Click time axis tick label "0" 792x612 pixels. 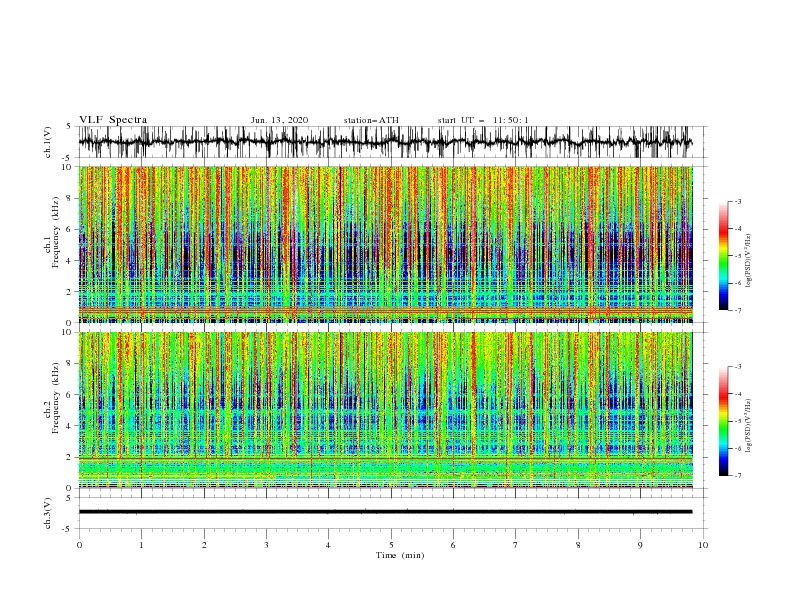tap(79, 545)
